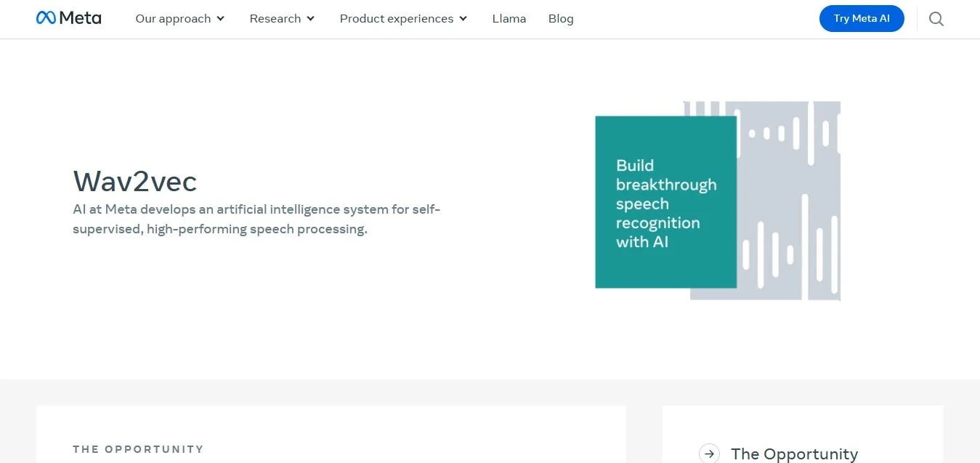
Task: Click the arrow icon beside The Opportunity
Action: point(709,454)
